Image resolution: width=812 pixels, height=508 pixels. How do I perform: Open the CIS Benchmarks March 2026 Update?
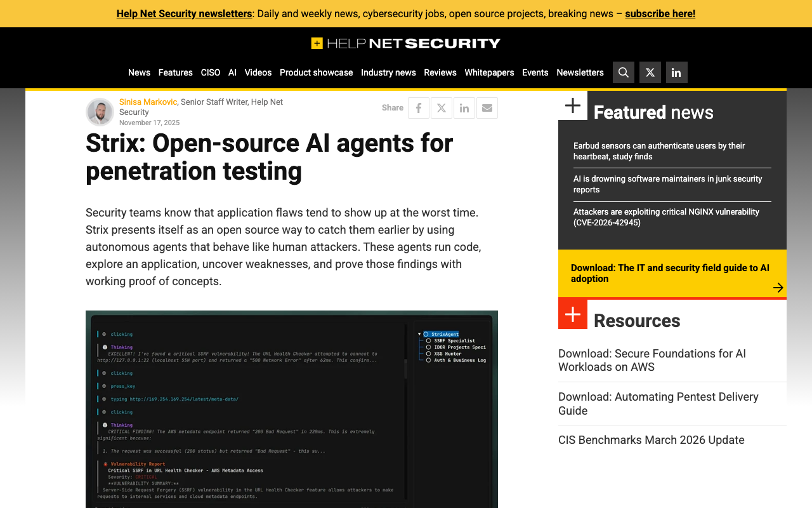coord(652,440)
